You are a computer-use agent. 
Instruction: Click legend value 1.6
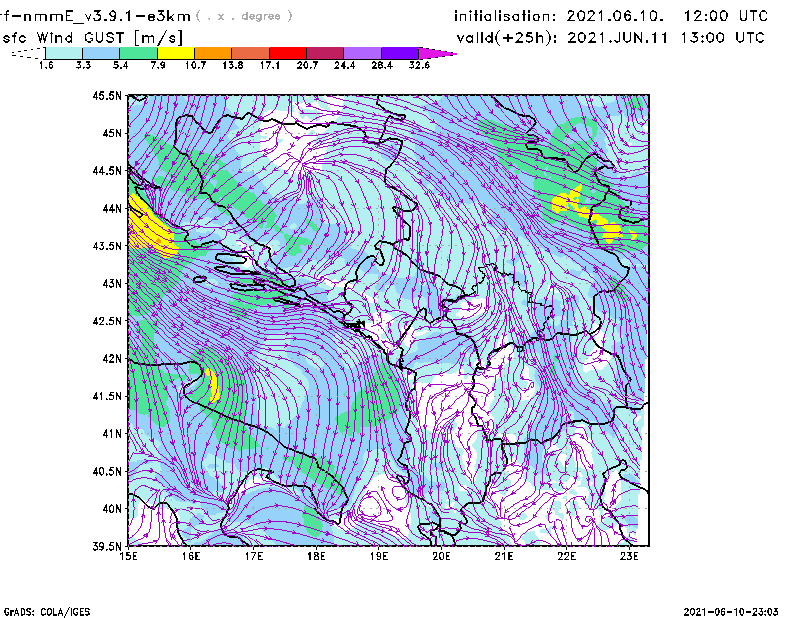pos(46,65)
